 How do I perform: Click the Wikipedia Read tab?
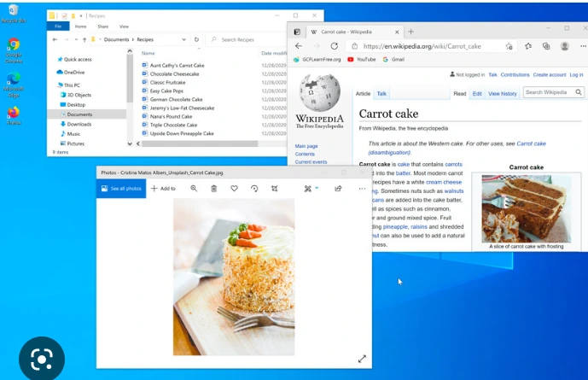point(460,94)
